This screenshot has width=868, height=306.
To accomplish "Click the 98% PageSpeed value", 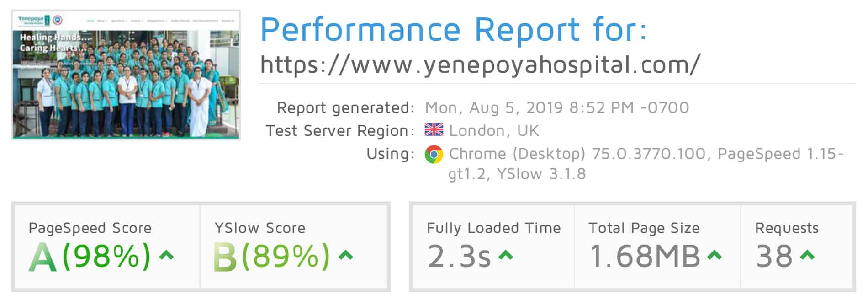I will pyautogui.click(x=106, y=256).
